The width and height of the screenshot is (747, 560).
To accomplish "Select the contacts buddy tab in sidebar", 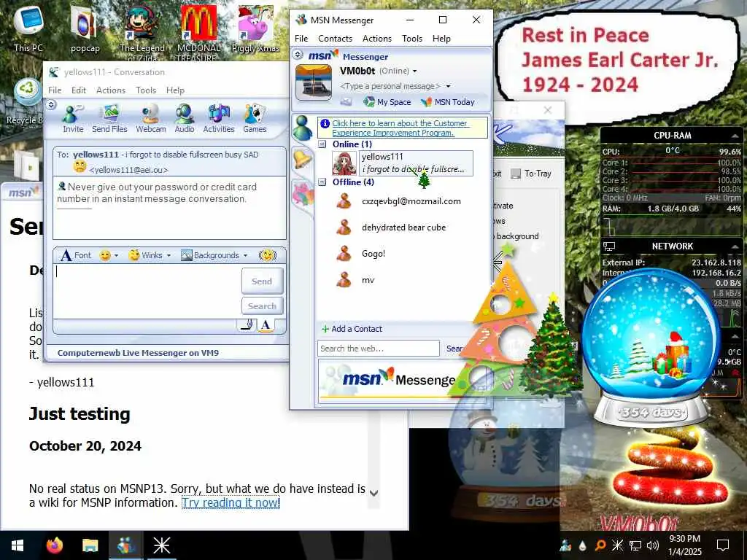I will pyautogui.click(x=302, y=128).
